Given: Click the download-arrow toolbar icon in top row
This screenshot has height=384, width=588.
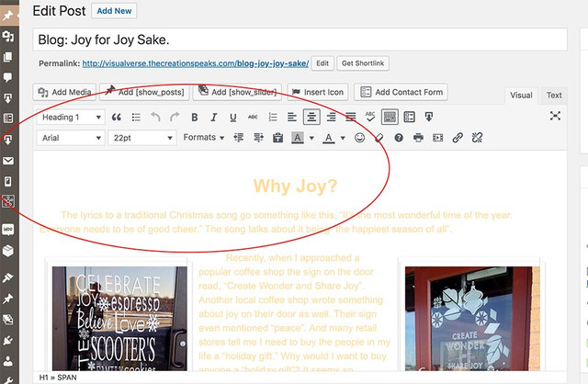Looking at the screenshot, I should pos(429,117).
